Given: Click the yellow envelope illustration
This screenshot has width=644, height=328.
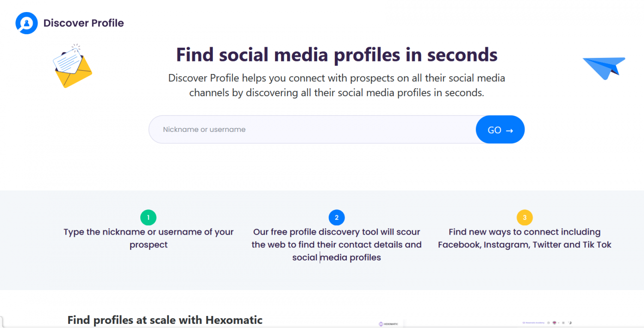Looking at the screenshot, I should pyautogui.click(x=72, y=67).
